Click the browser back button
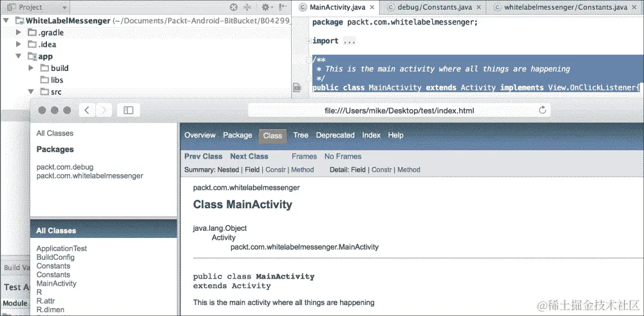The image size is (644, 316). 87,110
